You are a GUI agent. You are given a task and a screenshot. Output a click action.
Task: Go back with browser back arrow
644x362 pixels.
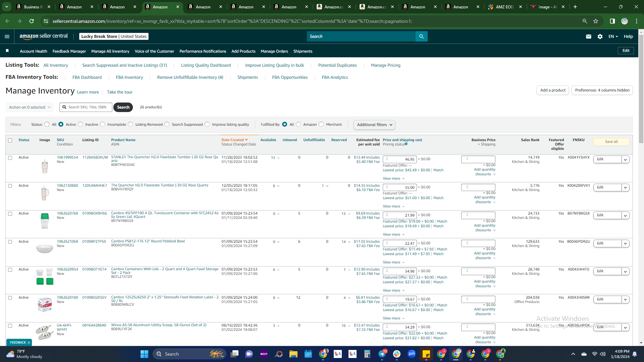tap(7, 21)
